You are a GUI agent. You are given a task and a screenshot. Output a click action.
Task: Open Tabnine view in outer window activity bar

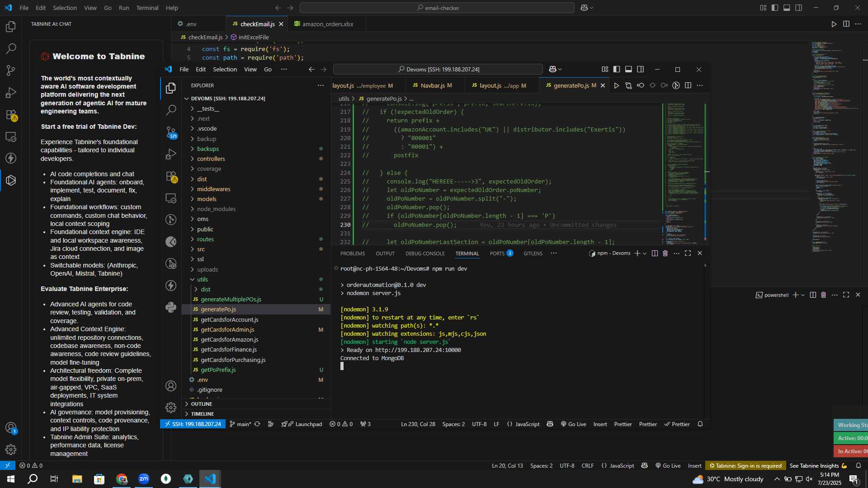pos(11,180)
